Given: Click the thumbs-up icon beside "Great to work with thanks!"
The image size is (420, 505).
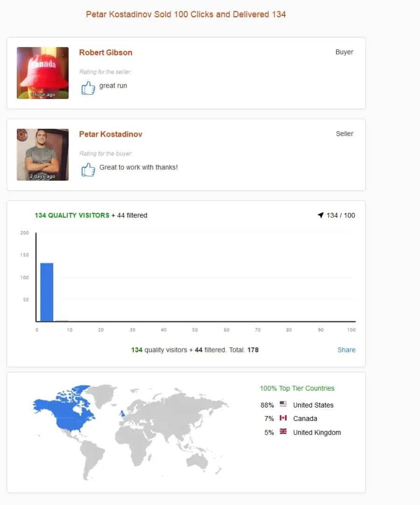Looking at the screenshot, I should [88, 170].
